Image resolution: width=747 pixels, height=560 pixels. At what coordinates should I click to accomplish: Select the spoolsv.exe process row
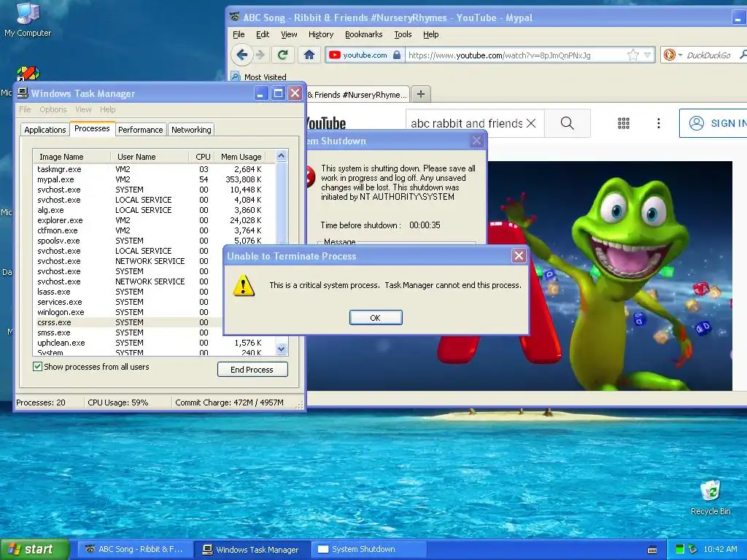click(154, 241)
